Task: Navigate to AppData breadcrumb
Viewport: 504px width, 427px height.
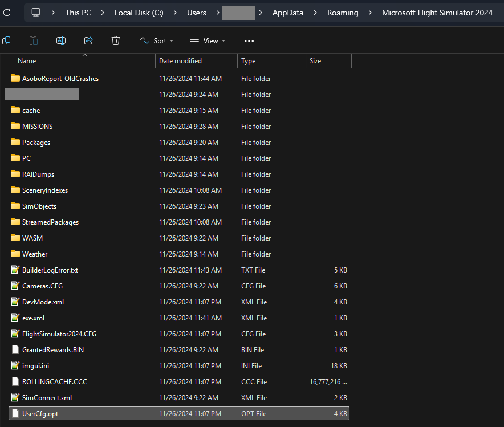Action: click(x=288, y=13)
